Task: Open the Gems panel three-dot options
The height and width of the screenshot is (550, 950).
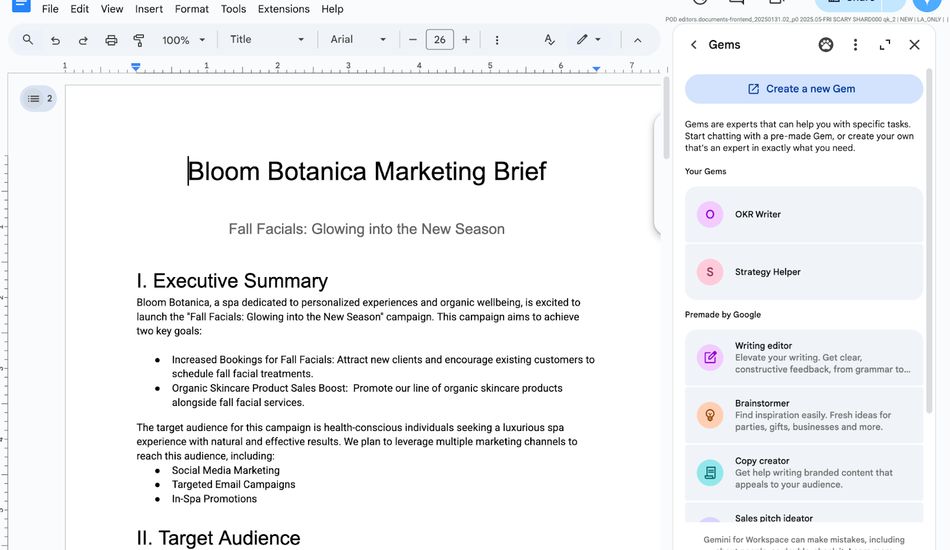Action: click(x=855, y=45)
